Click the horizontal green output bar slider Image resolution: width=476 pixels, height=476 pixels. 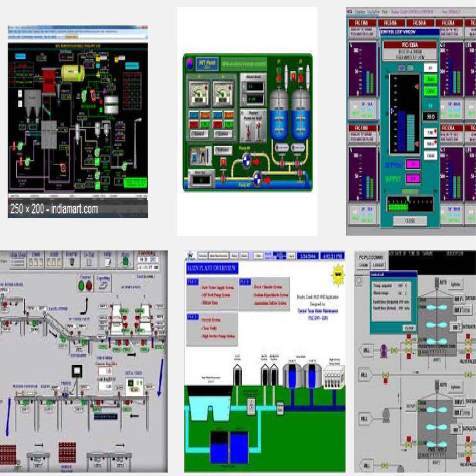tap(410, 204)
